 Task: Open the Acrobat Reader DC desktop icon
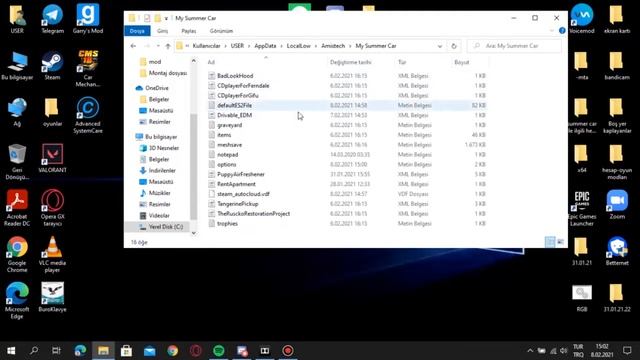pyautogui.click(x=17, y=208)
